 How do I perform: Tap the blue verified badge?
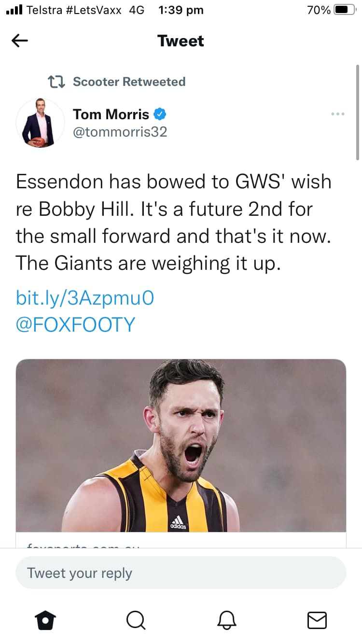[x=160, y=114]
